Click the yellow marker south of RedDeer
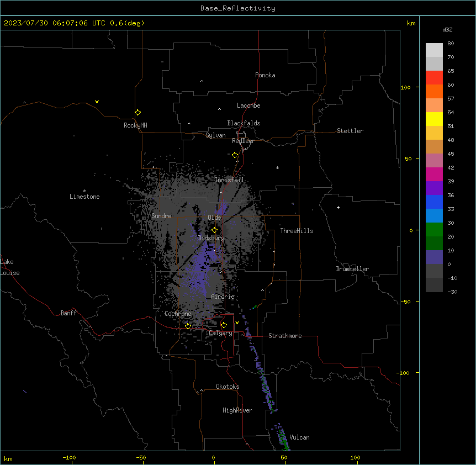Image resolution: width=476 pixels, height=465 pixels. (235, 155)
